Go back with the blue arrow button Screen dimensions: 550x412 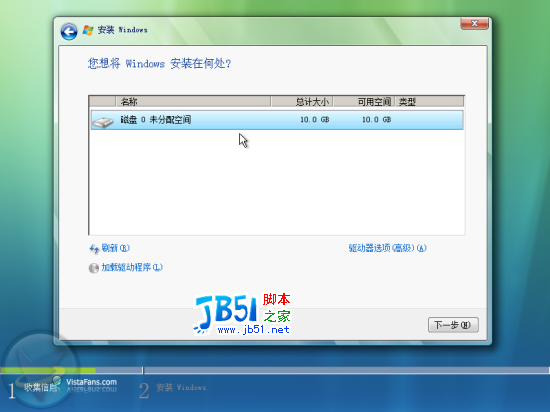pos(69,32)
